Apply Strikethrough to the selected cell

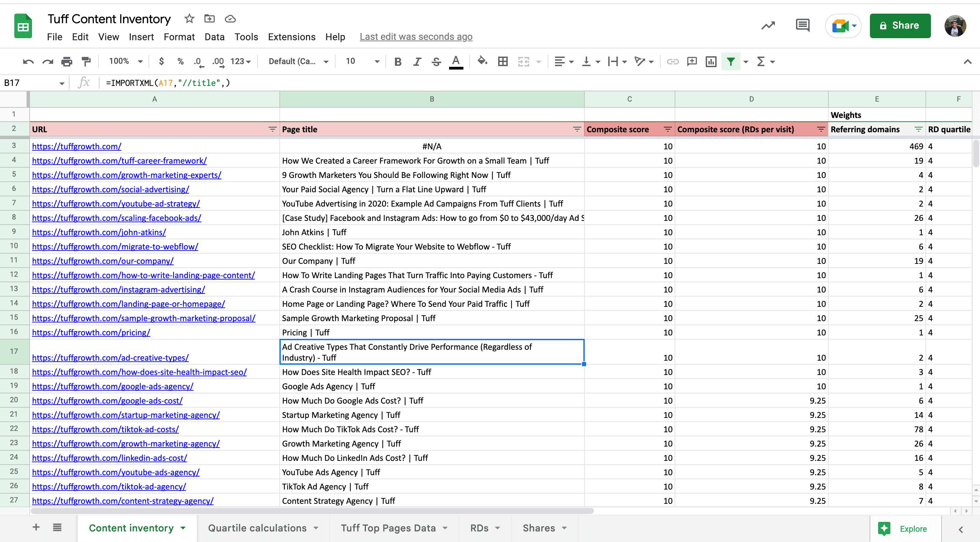436,61
